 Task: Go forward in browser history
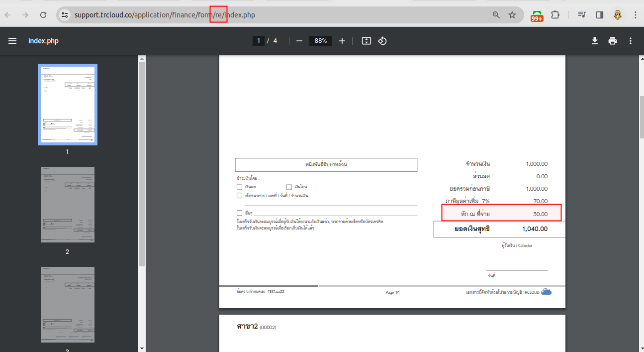tap(25, 15)
